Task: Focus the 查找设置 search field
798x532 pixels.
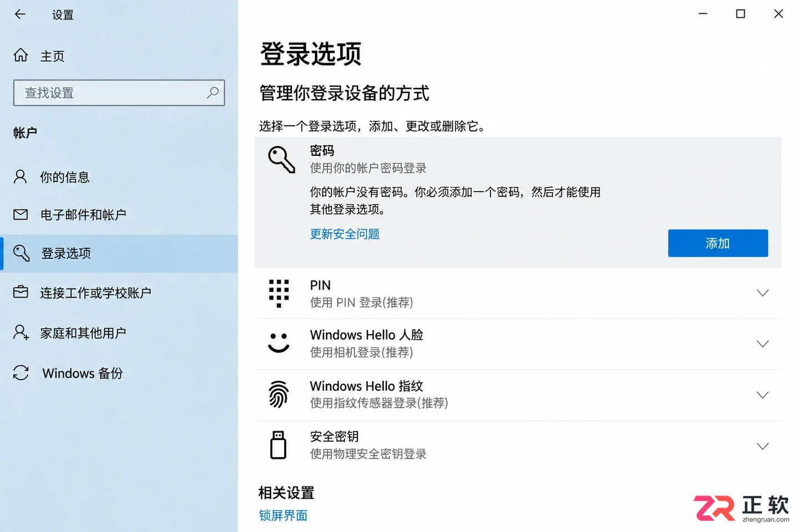Action: (x=119, y=93)
